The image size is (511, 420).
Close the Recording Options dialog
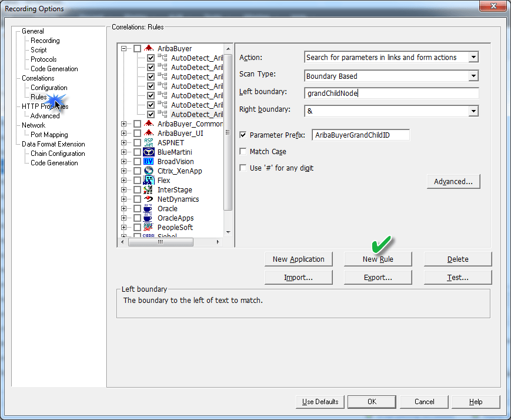(x=493, y=6)
